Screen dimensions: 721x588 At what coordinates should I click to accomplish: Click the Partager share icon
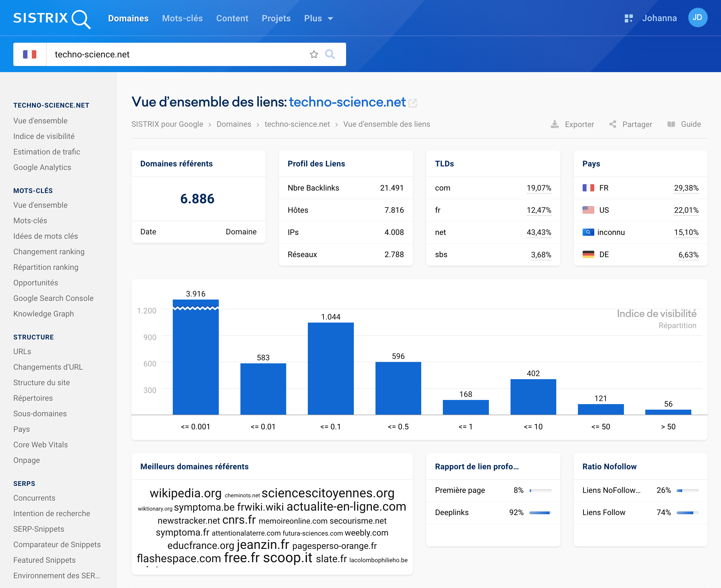(613, 124)
